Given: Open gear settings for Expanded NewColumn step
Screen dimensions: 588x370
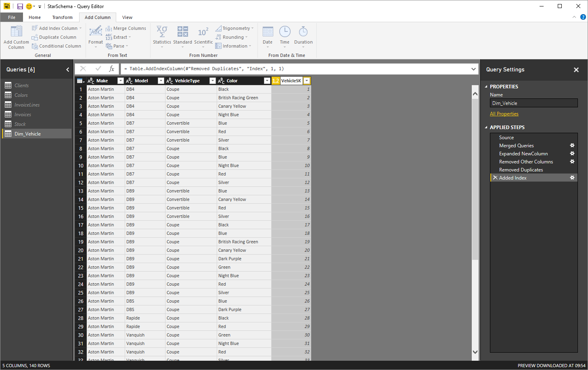Looking at the screenshot, I should tap(572, 153).
